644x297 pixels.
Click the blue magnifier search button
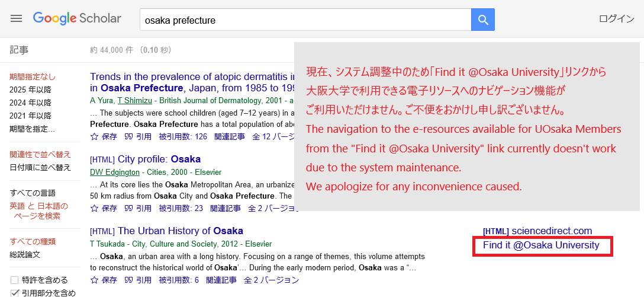482,20
